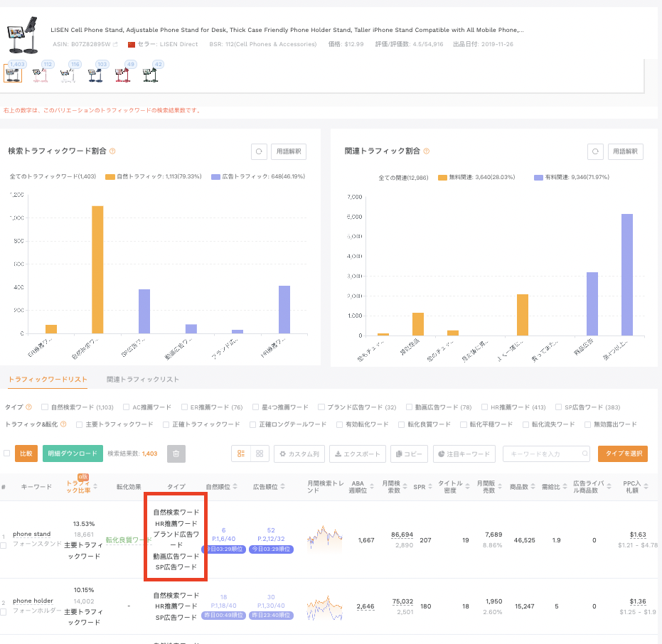Show help for 検索トラフィックワード割合 title

point(112,151)
